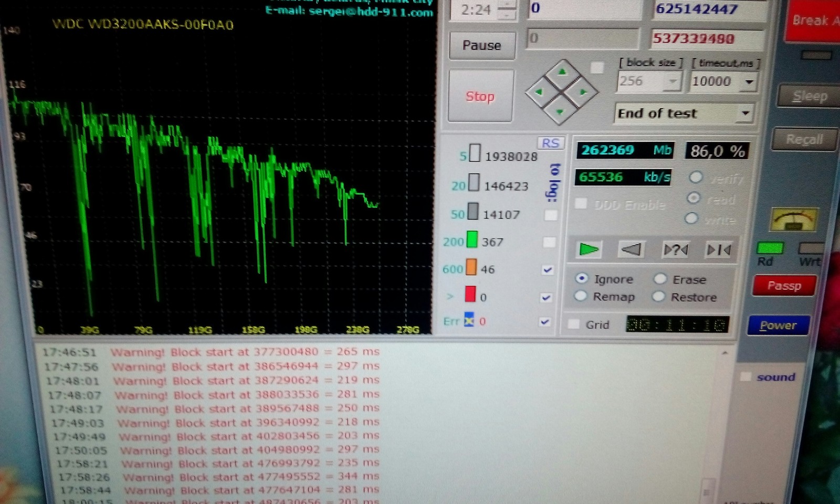840x504 pixels.
Task: Toggle the log checkbox for 50 ms blocks
Action: 551,215
